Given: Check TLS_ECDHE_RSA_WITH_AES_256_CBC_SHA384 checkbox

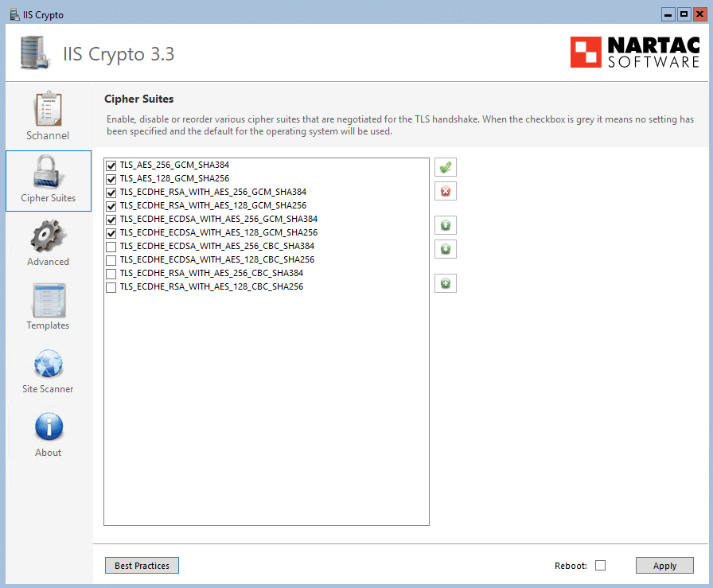Looking at the screenshot, I should (111, 274).
